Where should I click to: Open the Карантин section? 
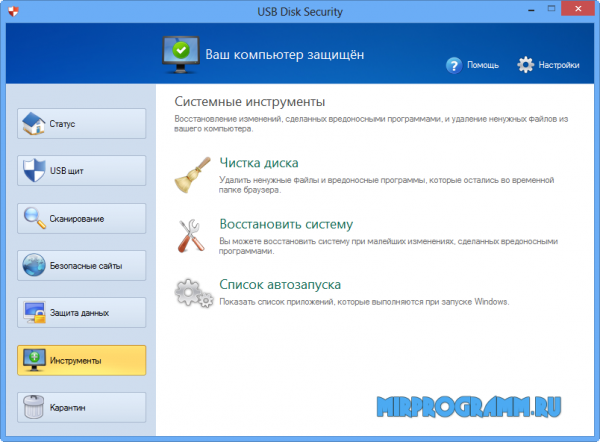tap(82, 408)
